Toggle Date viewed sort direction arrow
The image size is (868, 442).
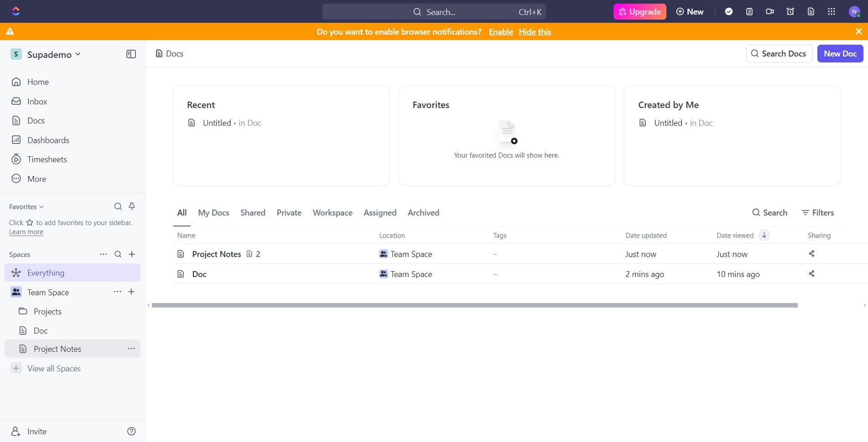(764, 235)
